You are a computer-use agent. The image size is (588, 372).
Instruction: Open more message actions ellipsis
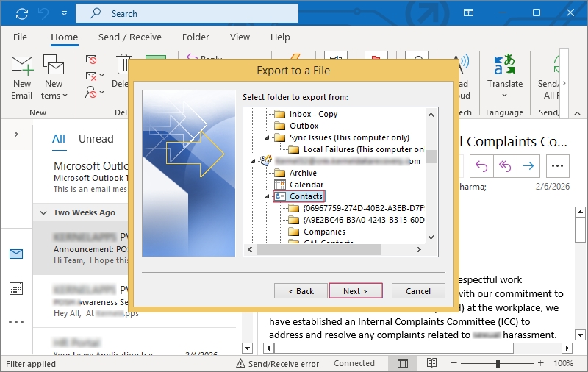pos(558,165)
